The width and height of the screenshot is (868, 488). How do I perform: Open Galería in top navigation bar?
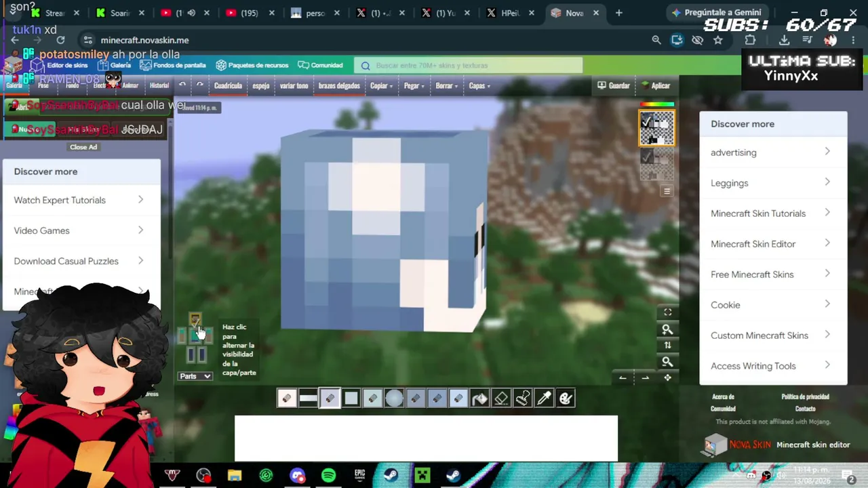click(115, 65)
